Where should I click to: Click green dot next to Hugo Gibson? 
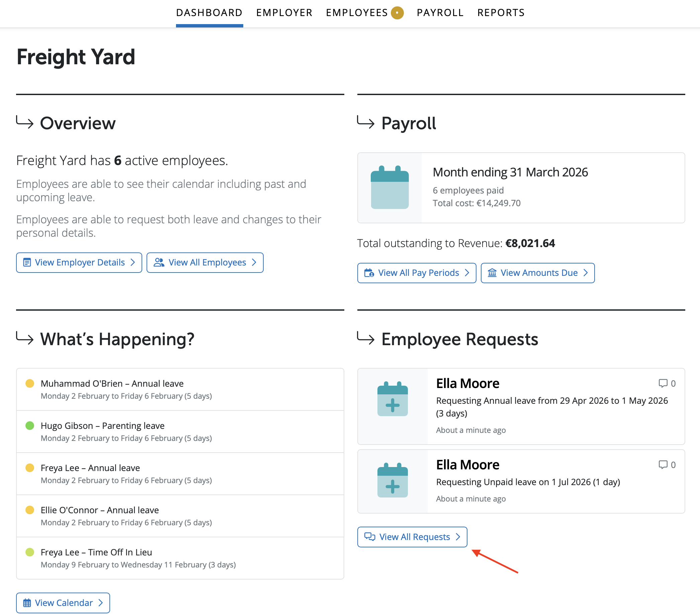point(30,425)
